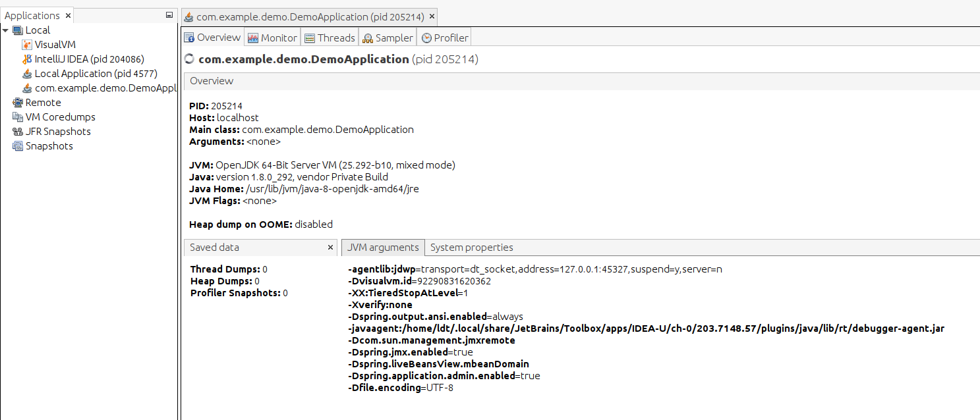The image size is (980, 420).
Task: Select com.example.demo.DemoAppl tree node
Action: [106, 88]
